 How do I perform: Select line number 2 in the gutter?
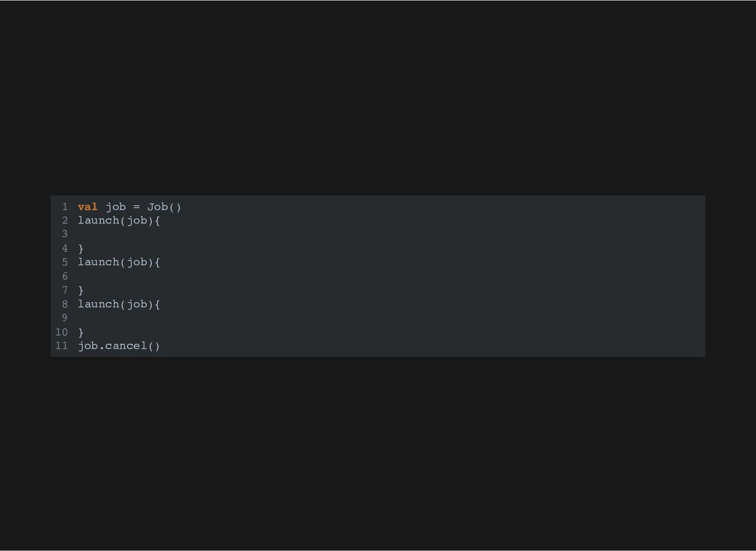[65, 220]
